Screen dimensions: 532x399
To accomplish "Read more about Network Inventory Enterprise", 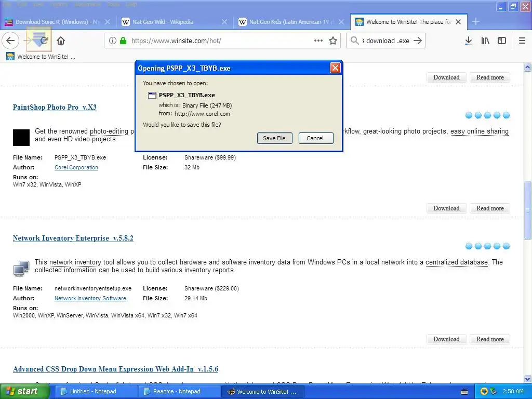I will 490,339.
